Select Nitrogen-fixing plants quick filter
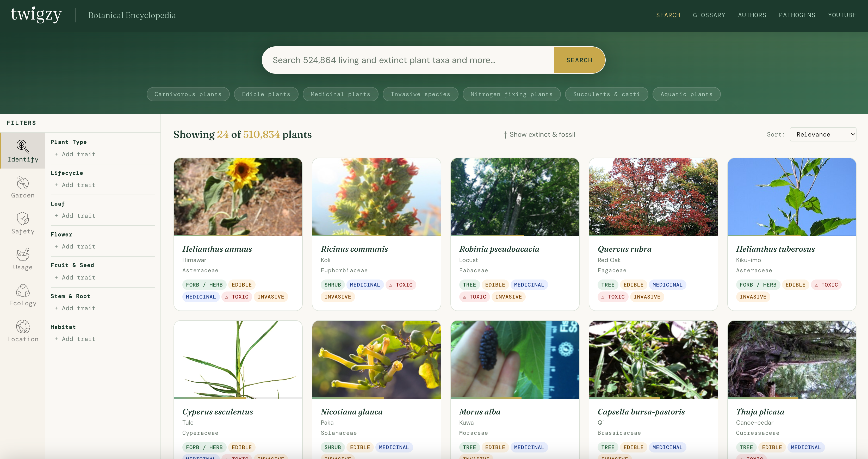This screenshot has height=459, width=868. (x=512, y=94)
